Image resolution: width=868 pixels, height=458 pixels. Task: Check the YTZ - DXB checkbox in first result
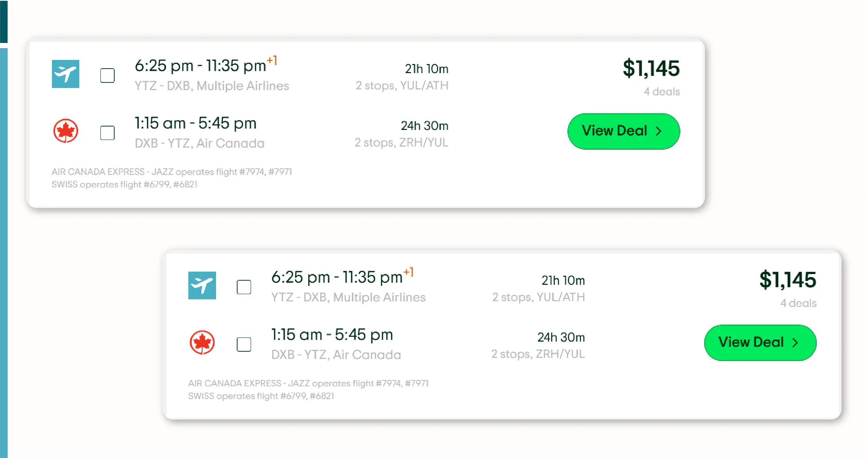pyautogui.click(x=107, y=76)
